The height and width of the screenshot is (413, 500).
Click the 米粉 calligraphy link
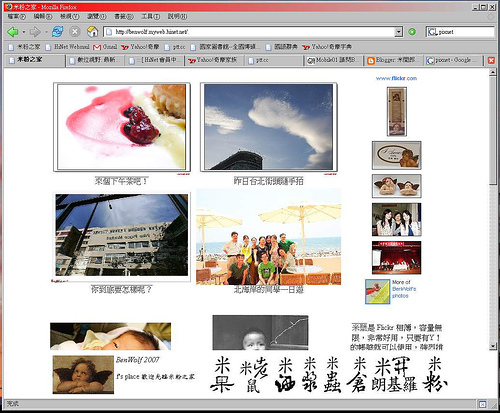pos(435,375)
